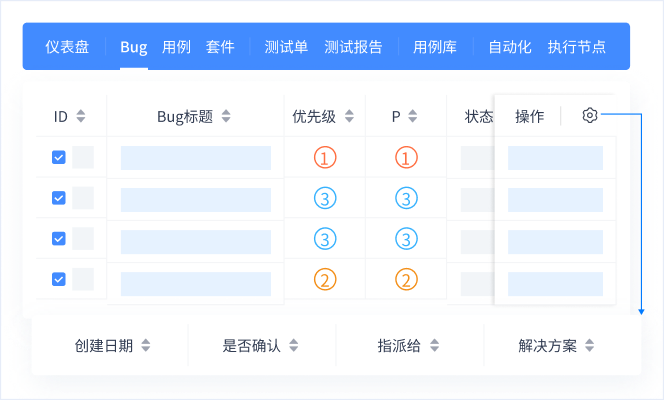Click priority 1 badge in 优先级 column
664x400 pixels.
coord(325,157)
